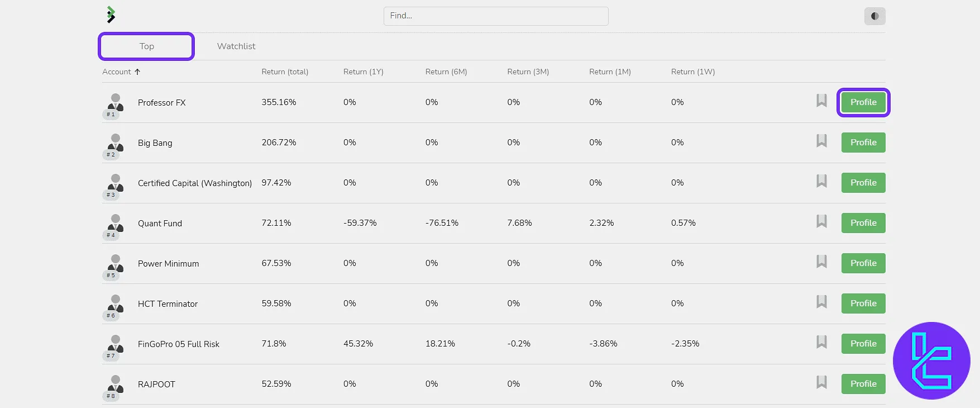The width and height of the screenshot is (980, 408).
Task: Toggle dark mode theme switch
Action: pyautogui.click(x=874, y=16)
